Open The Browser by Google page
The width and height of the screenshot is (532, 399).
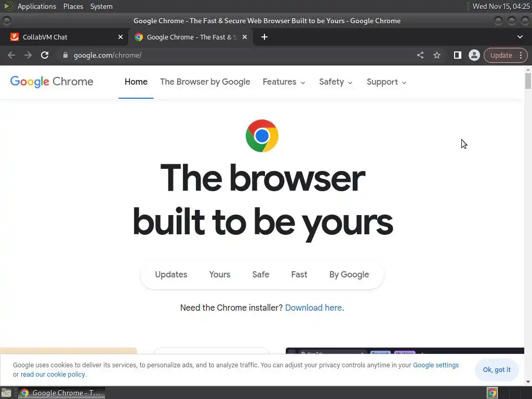click(x=205, y=82)
